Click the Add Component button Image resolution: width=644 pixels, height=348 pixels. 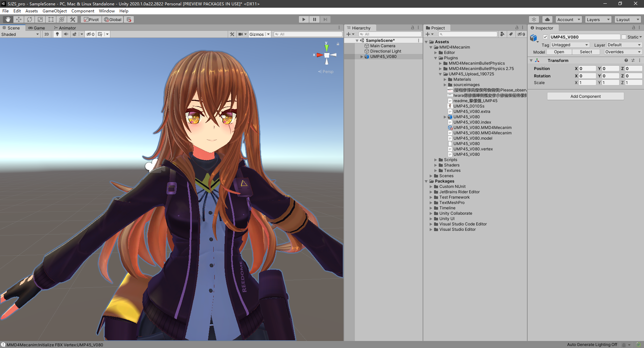[x=586, y=96]
